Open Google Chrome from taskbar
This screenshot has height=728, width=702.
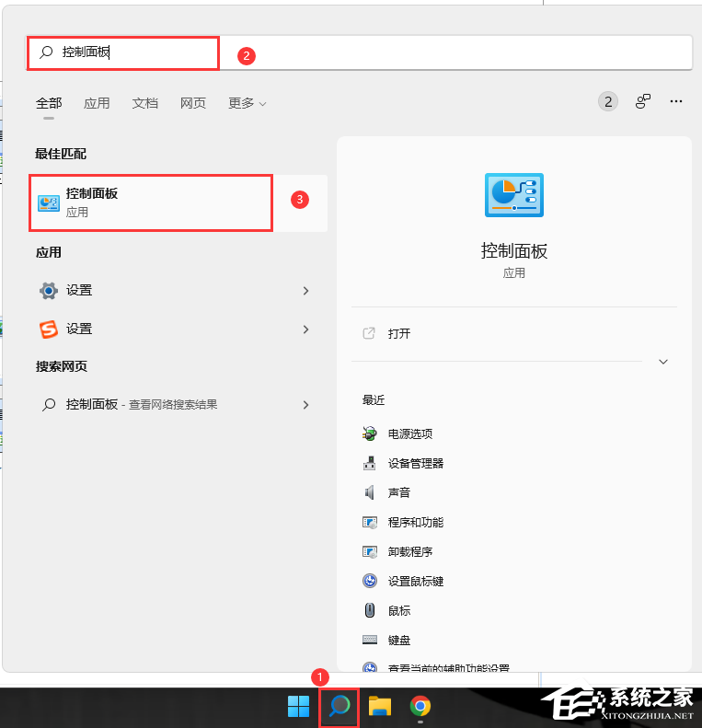420,706
